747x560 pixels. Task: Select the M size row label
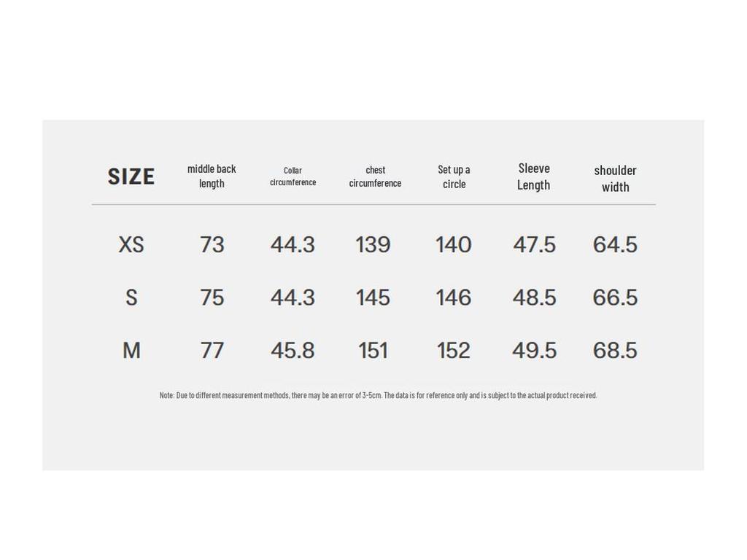[131, 351]
